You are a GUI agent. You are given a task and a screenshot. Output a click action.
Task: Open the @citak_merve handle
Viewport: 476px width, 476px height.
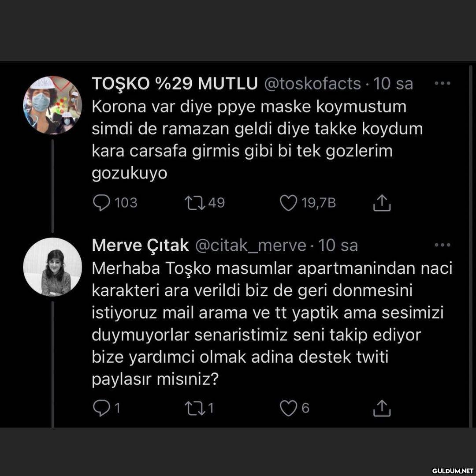click(250, 245)
